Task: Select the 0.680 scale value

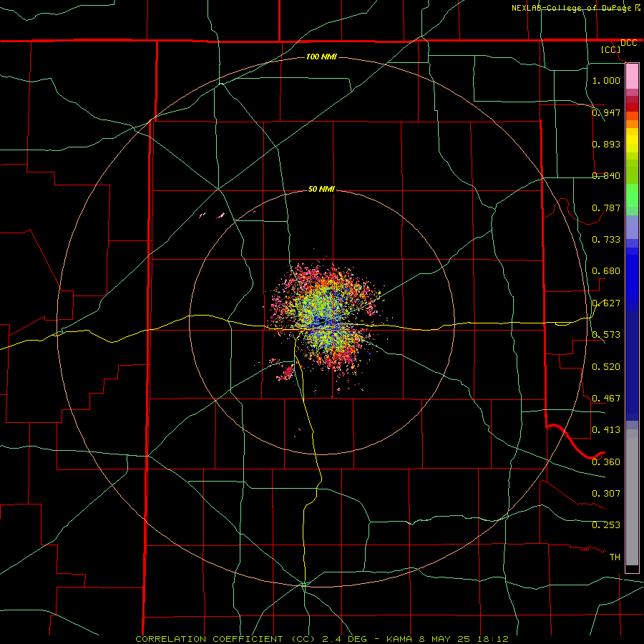Action: click(606, 271)
